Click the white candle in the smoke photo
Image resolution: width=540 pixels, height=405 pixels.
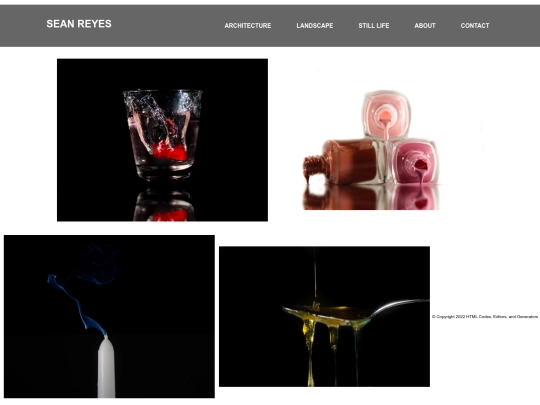pyautogui.click(x=106, y=366)
